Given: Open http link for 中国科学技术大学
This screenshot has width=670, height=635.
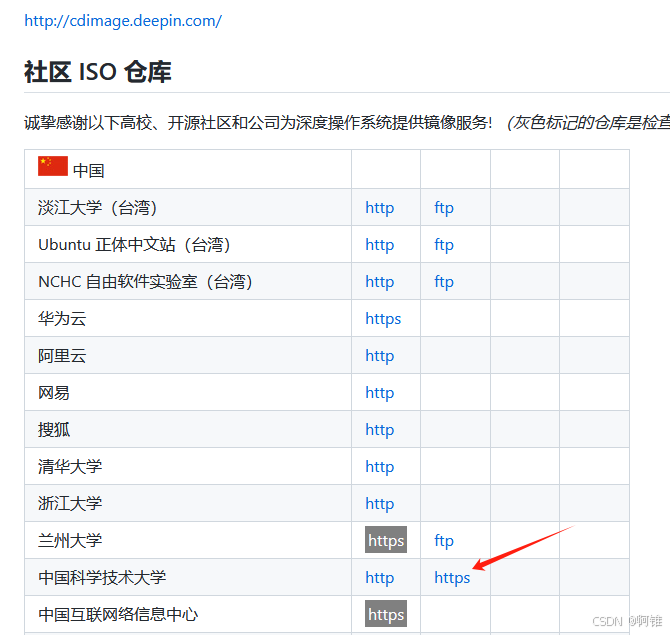Looking at the screenshot, I should pos(379,578).
